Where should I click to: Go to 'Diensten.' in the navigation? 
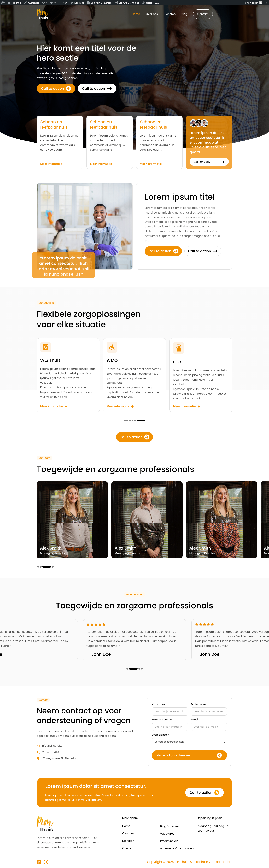click(170, 14)
